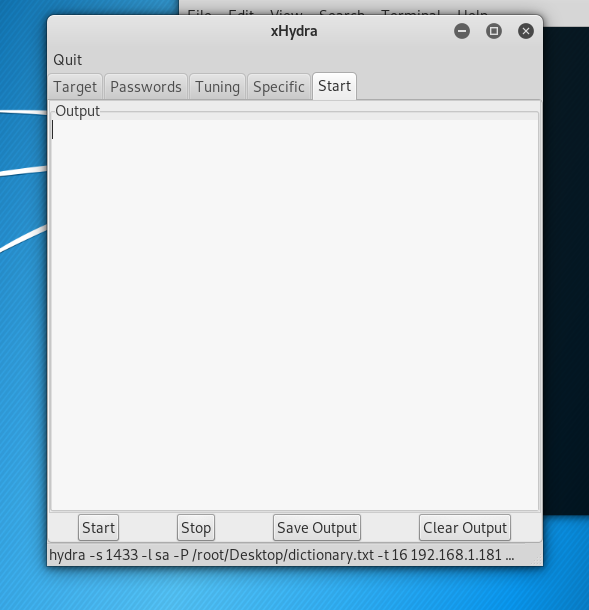Switch to the Target tab
This screenshot has width=589, height=610.
tap(75, 87)
